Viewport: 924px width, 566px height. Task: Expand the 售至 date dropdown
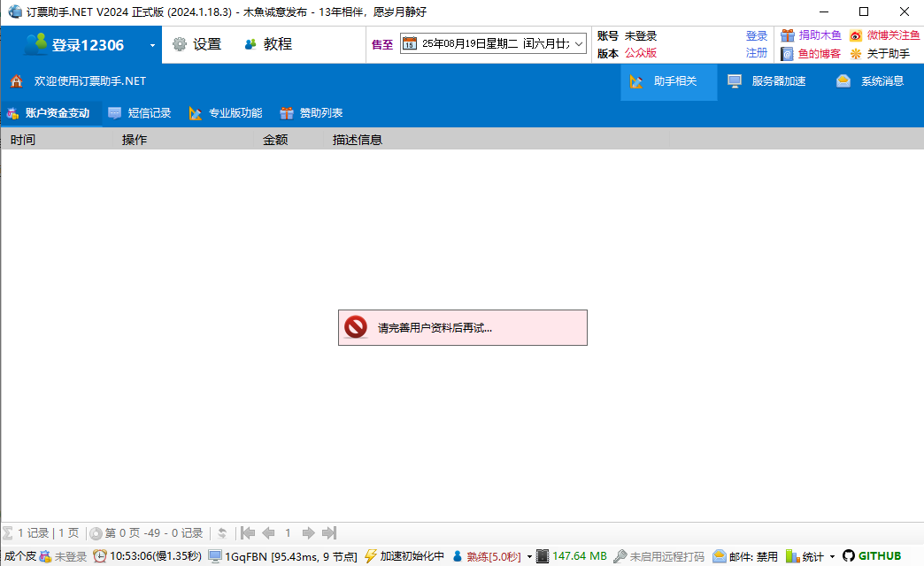tap(579, 43)
